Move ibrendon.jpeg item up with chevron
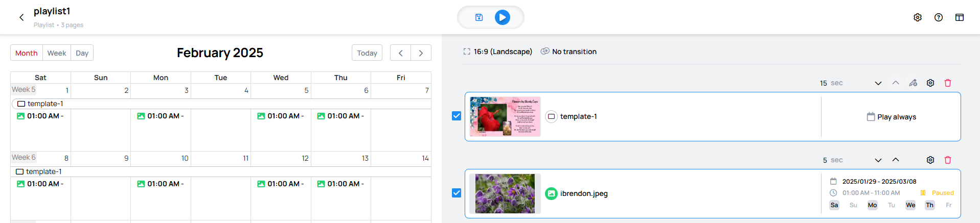 click(896, 160)
